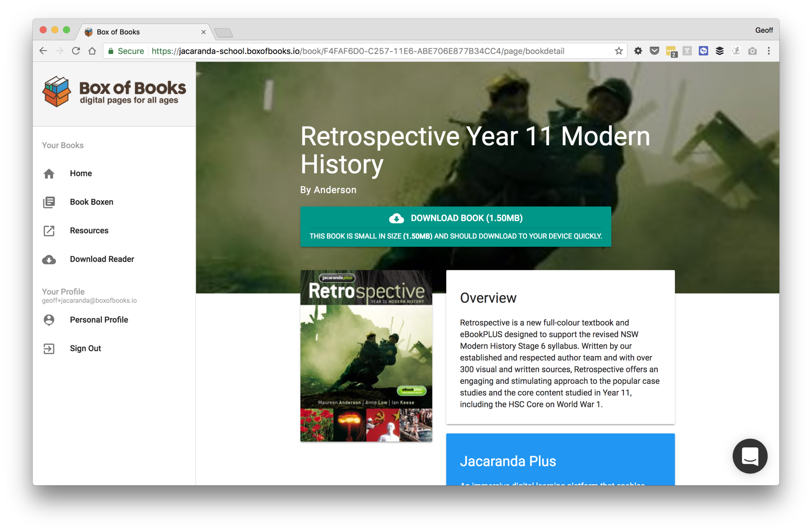Open Chrome's three-dot menu
The image size is (812, 532).
[768, 51]
